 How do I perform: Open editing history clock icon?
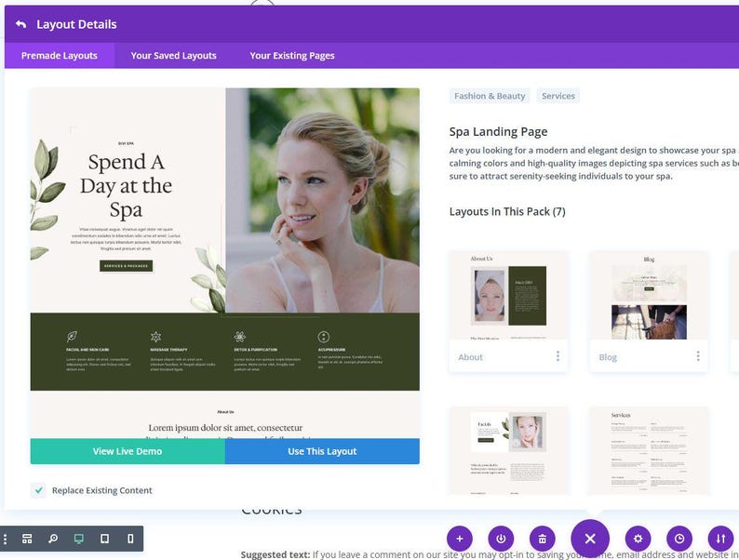(679, 539)
